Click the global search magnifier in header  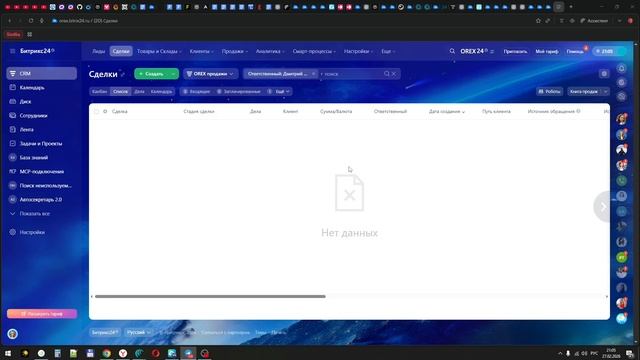(x=452, y=51)
